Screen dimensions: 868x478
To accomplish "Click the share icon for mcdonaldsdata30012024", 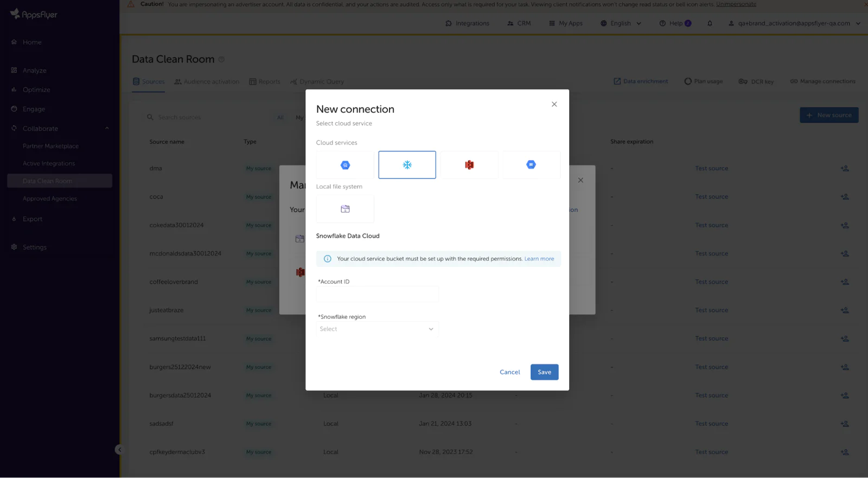I will point(845,253).
